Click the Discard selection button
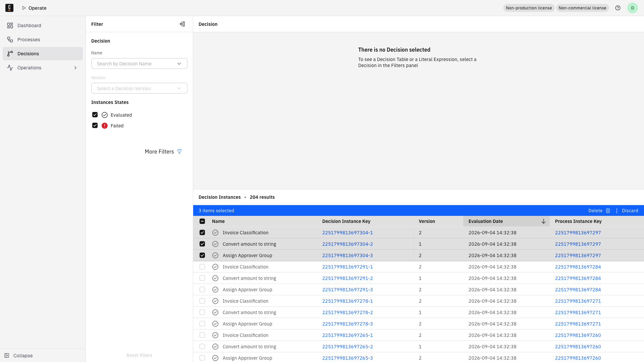 coord(630,210)
